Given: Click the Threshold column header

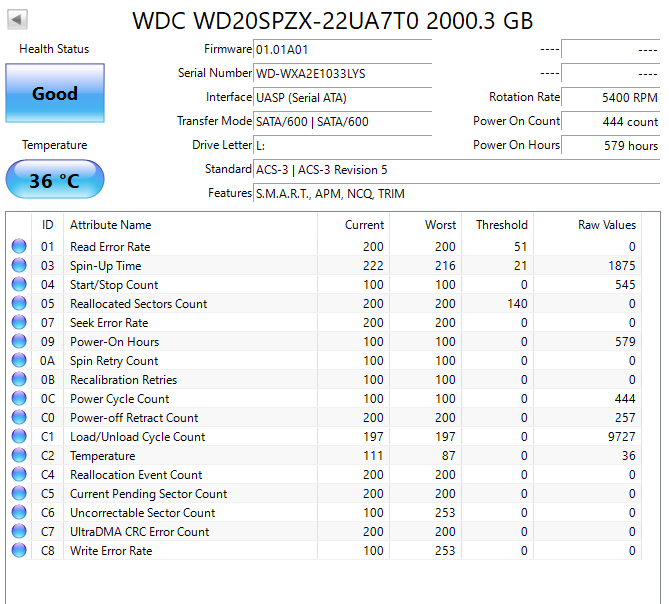Looking at the screenshot, I should pos(497,225).
